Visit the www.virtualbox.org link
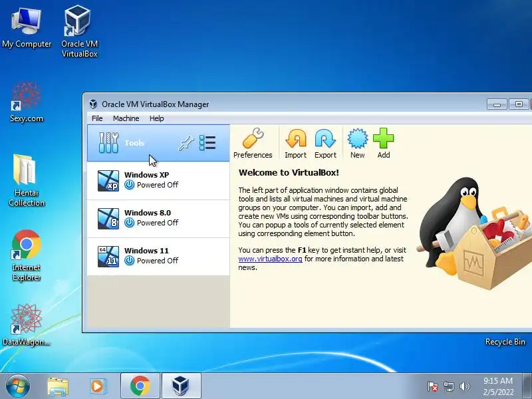This screenshot has width=532, height=399. [x=270, y=259]
